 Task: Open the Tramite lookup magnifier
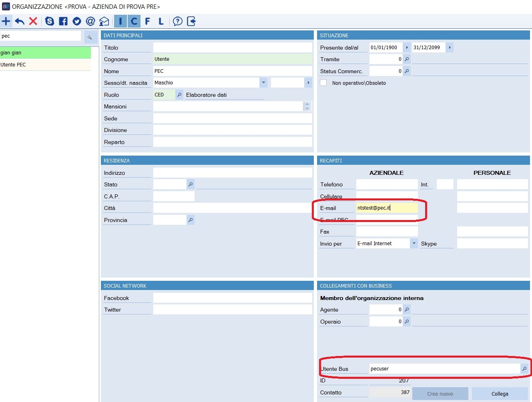(407, 59)
